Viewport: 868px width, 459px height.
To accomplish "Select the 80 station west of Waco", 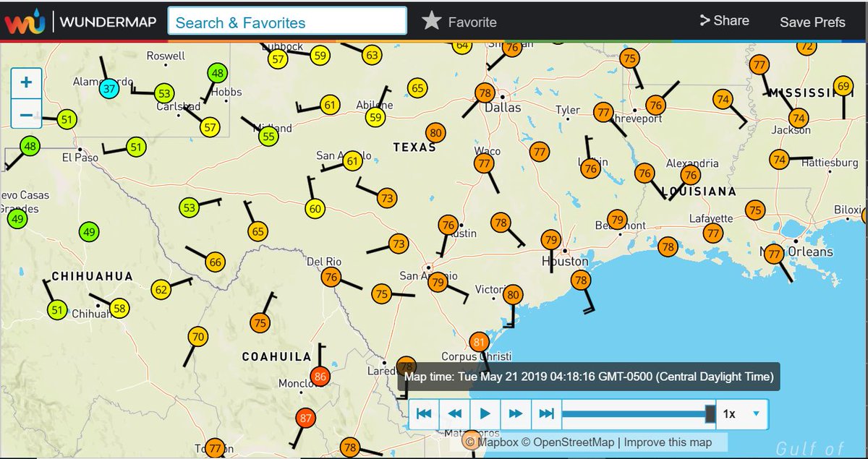I will click(435, 133).
